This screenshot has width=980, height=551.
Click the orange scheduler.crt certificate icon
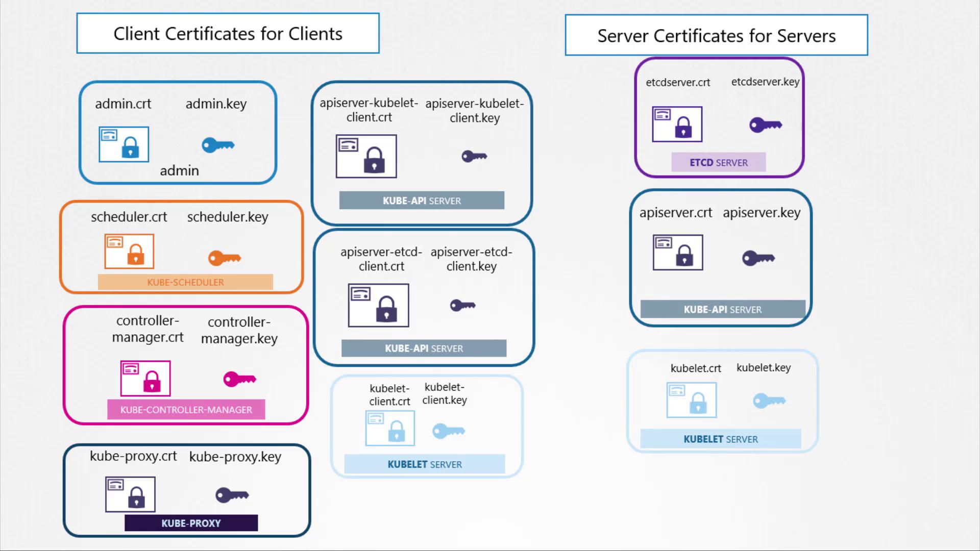129,251
